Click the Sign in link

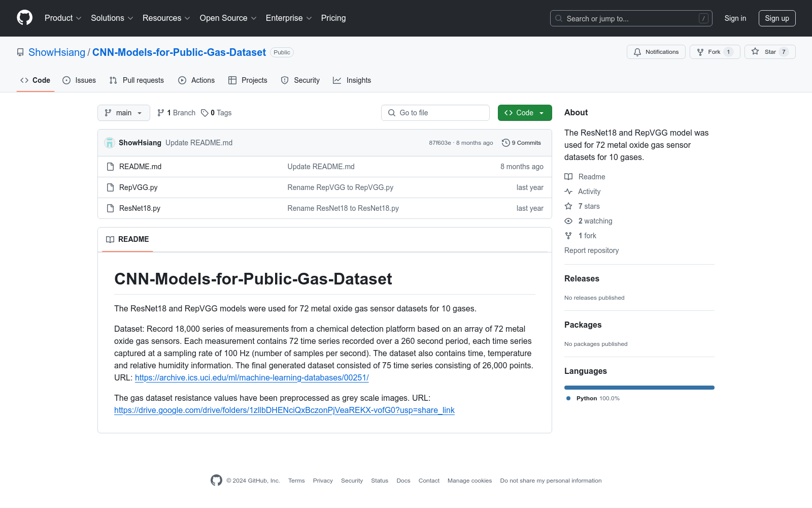click(x=735, y=18)
